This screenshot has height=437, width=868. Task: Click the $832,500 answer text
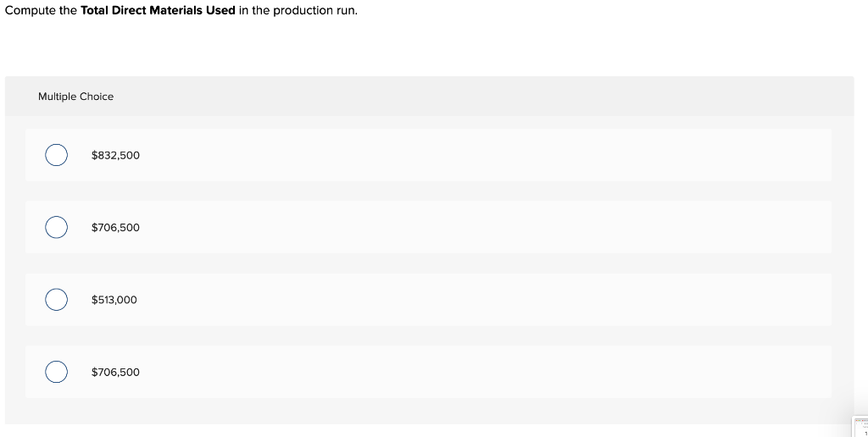pyautogui.click(x=115, y=155)
